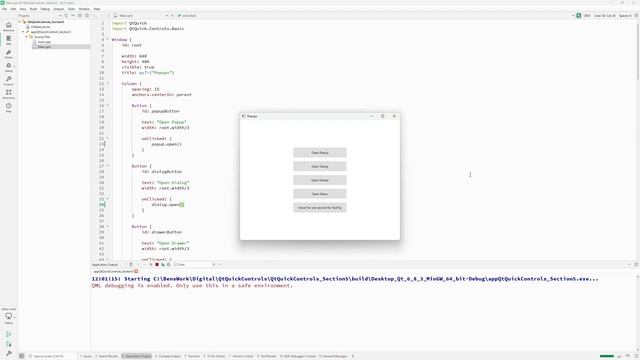Open the QML Debugger Console tab
The image size is (640, 360).
click(x=298, y=356)
